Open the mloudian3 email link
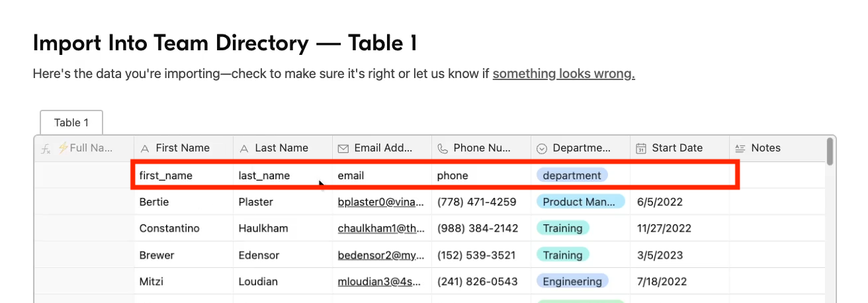868x303 pixels. click(380, 281)
